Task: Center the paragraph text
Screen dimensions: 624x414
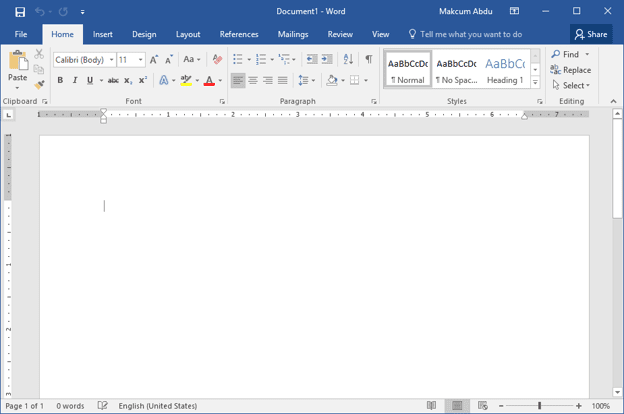Action: (253, 80)
